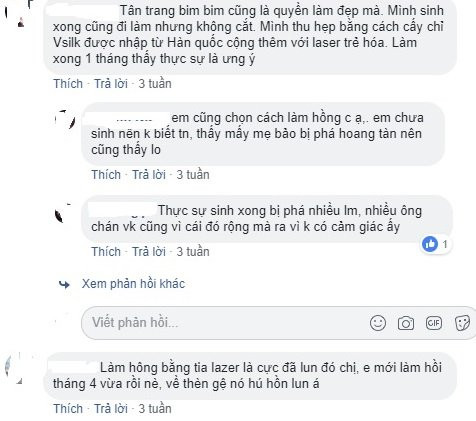Viewport: 476px width, 421px height.
Task: Reply to the comment about làm hồng
Action: [149, 174]
